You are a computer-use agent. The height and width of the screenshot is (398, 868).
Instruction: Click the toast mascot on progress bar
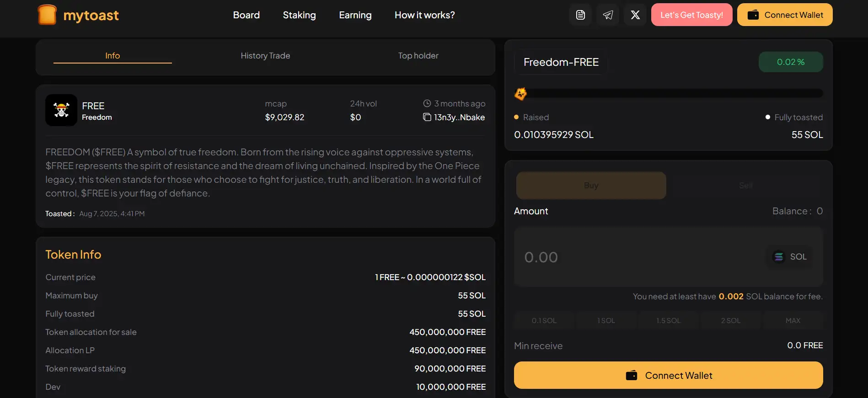click(520, 94)
